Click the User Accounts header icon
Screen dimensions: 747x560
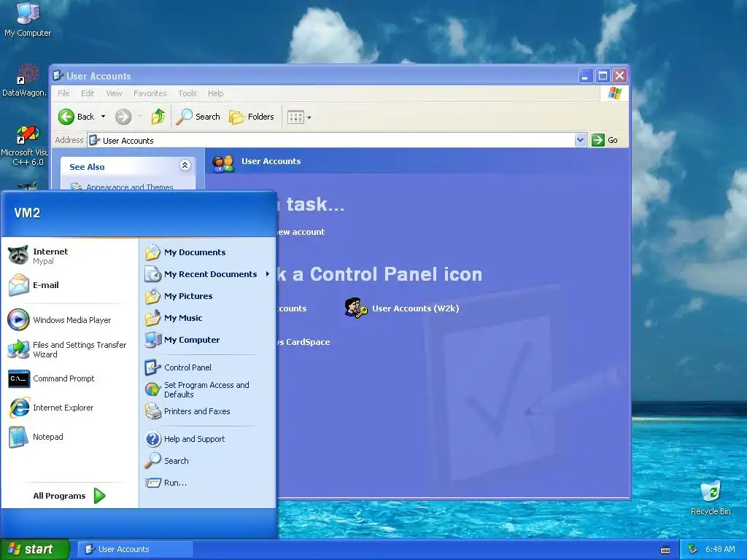pos(223,163)
